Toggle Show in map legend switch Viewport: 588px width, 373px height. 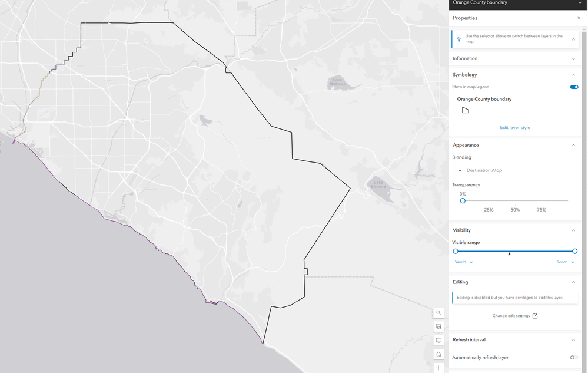(574, 87)
